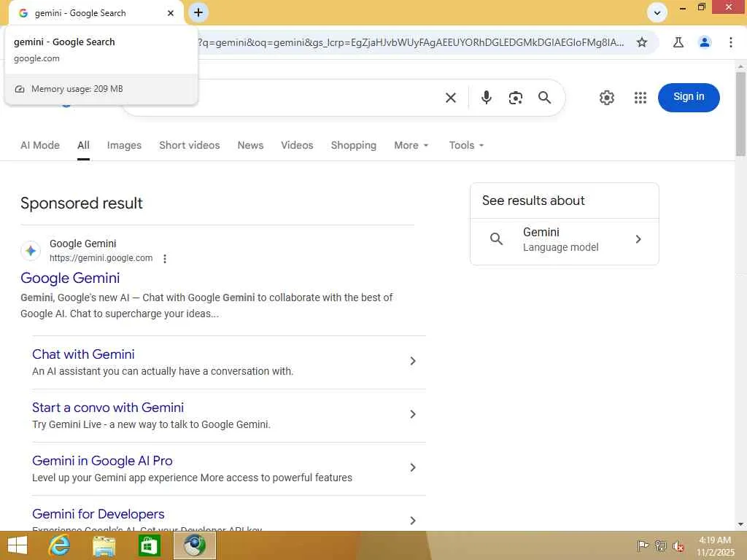The image size is (747, 560).
Task: Switch to News tab
Action: pos(250,145)
